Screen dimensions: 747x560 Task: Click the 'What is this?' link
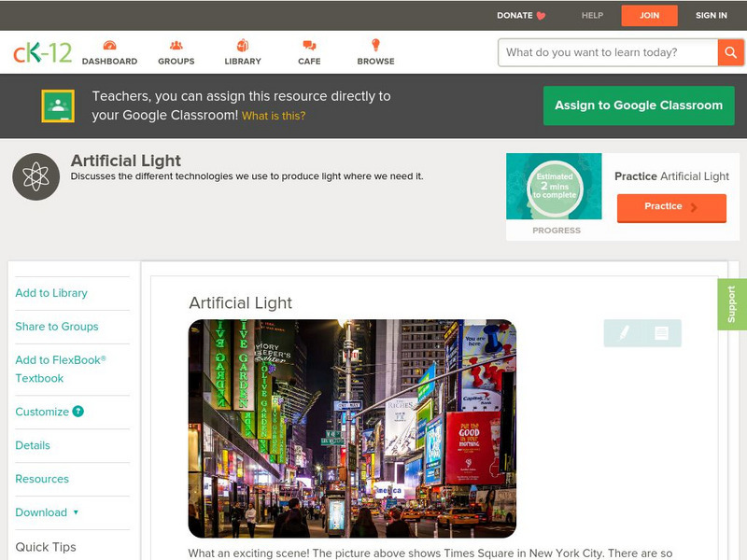point(274,116)
